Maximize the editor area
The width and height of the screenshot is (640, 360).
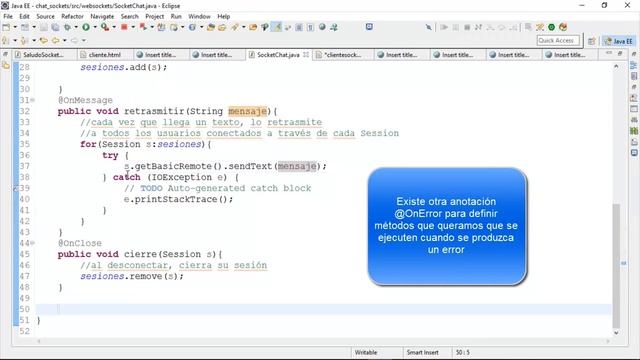620,53
